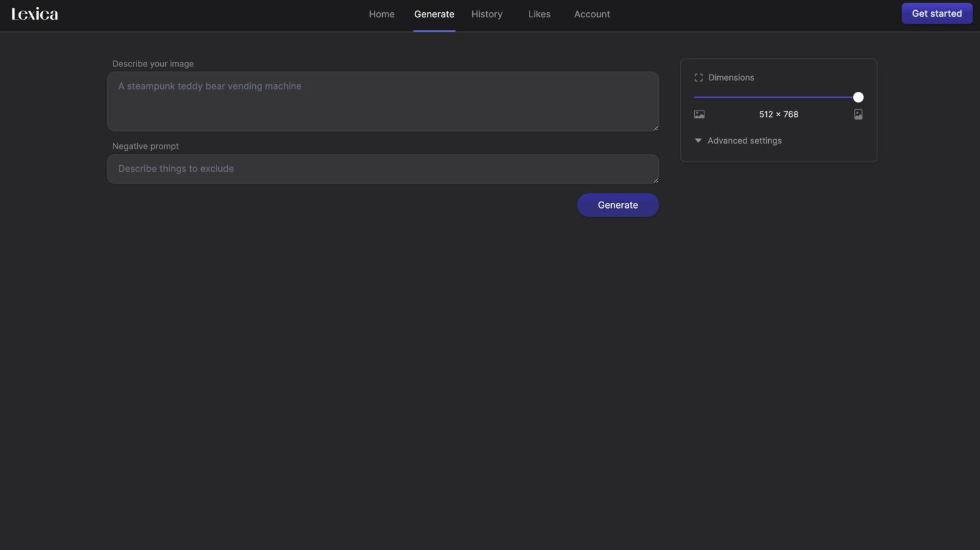This screenshot has height=550, width=980.
Task: Click the prompt box resize handle
Action: (655, 128)
